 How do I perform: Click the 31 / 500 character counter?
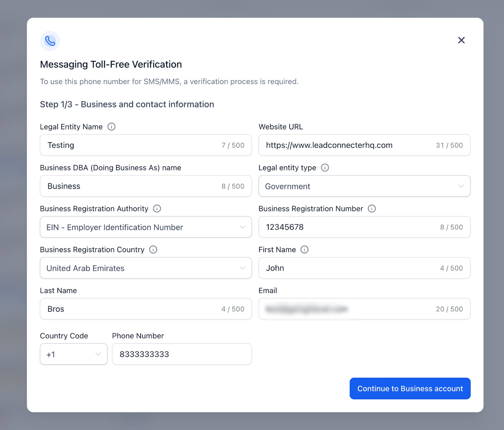(x=449, y=145)
